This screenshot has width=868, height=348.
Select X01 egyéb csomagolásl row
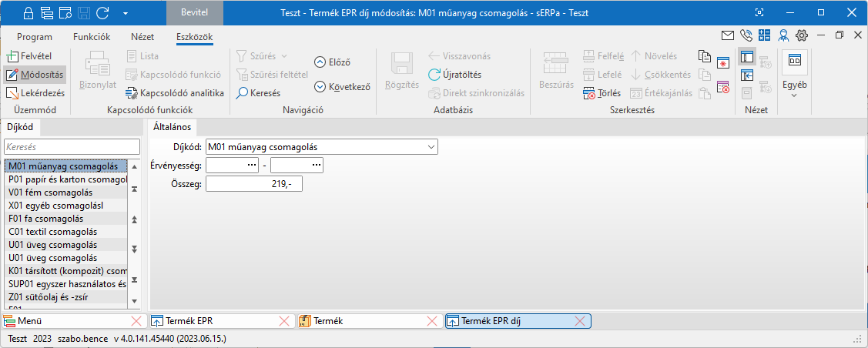click(x=66, y=206)
